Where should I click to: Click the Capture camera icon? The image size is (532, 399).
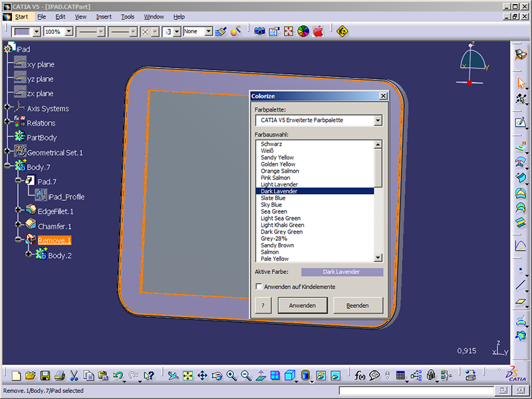coord(259,31)
